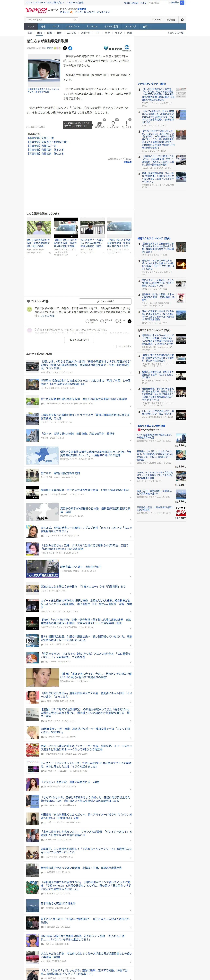
Task: Click in keyword search input field
Action: click(49, 20)
